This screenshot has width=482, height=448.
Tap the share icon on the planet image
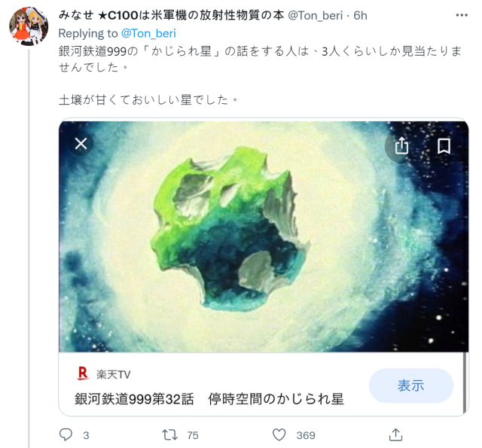pos(401,145)
